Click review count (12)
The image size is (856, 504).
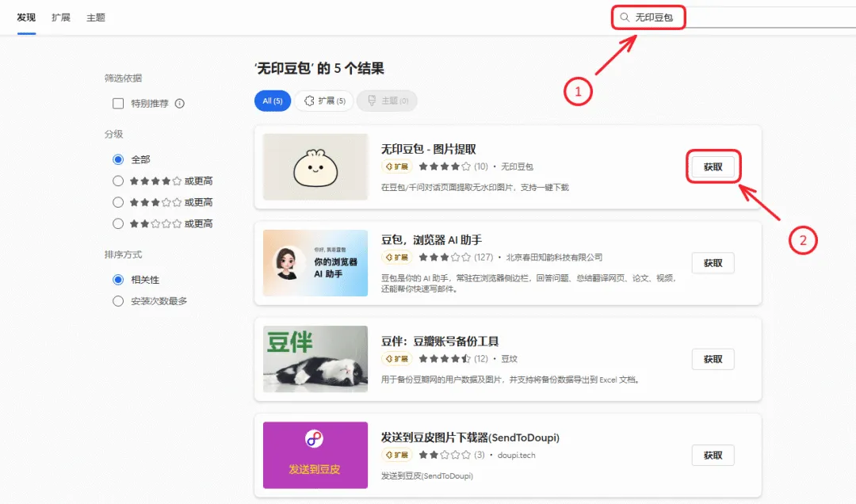[481, 359]
